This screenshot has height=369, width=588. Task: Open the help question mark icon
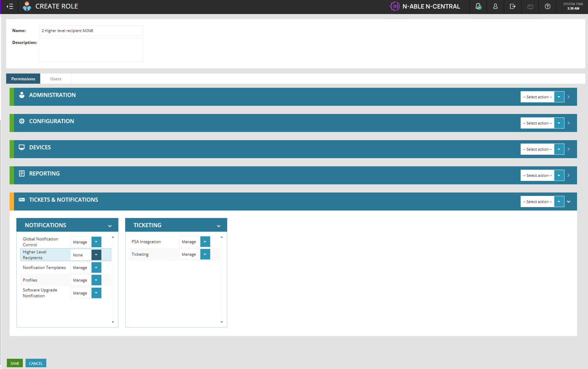pyautogui.click(x=547, y=6)
